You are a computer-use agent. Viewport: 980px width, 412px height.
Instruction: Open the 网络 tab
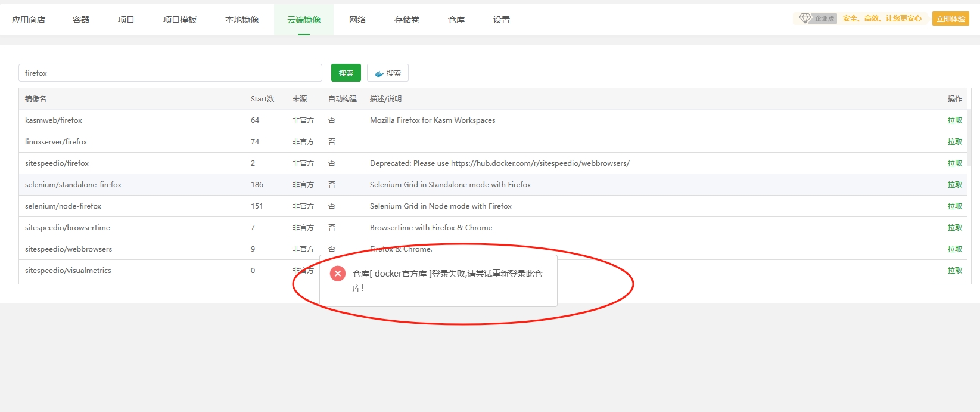point(357,20)
